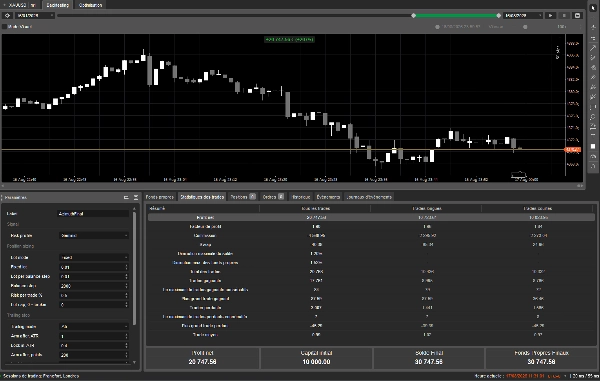Adjust the Risk per trade % stepper
This screenshot has width=600, height=381.
pos(127,295)
